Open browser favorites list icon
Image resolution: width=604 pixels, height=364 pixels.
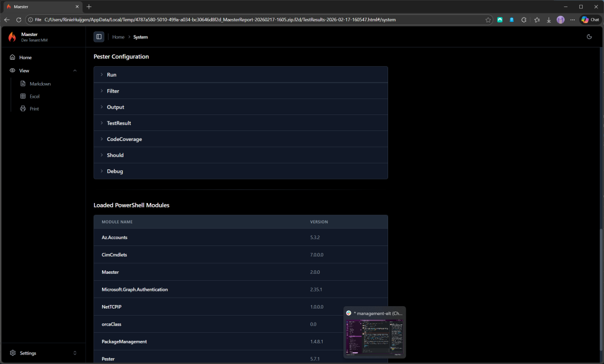coord(537,19)
